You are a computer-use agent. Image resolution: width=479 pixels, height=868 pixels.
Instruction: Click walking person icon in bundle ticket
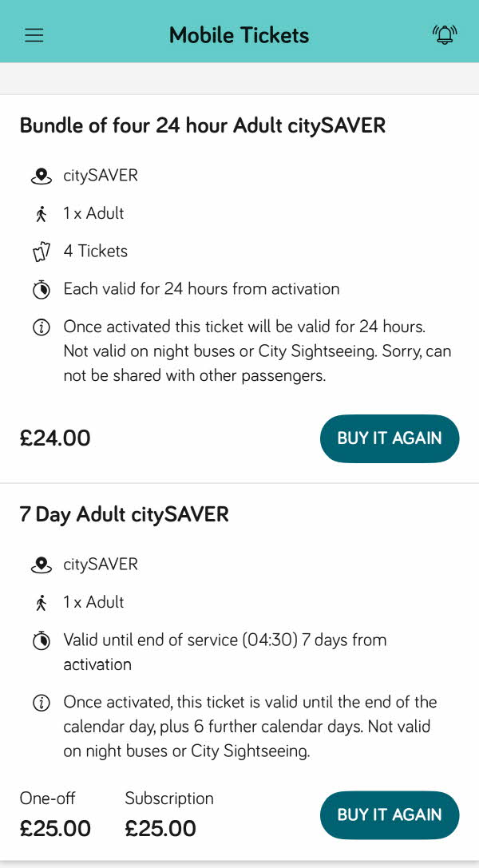(x=41, y=214)
